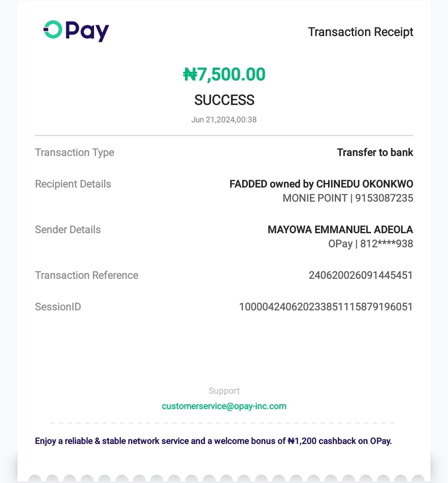The image size is (448, 483).
Task: Click sender name MAYOWA EMMANUEL ADEOLA
Action: [340, 230]
